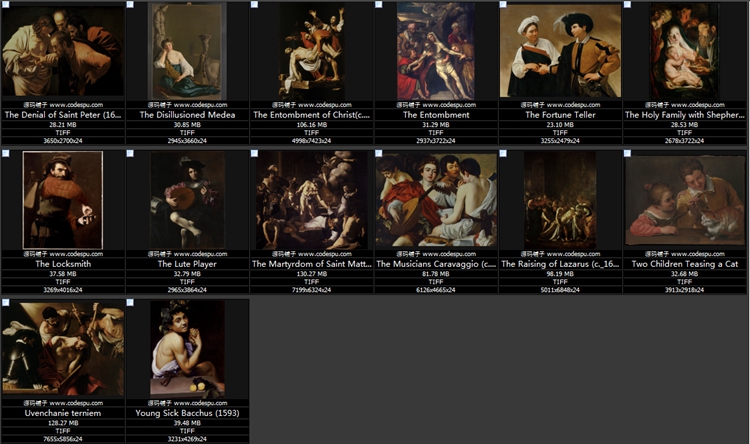Select The Entombment of Christ painting thumbnail
The width and height of the screenshot is (750, 444).
point(311,51)
